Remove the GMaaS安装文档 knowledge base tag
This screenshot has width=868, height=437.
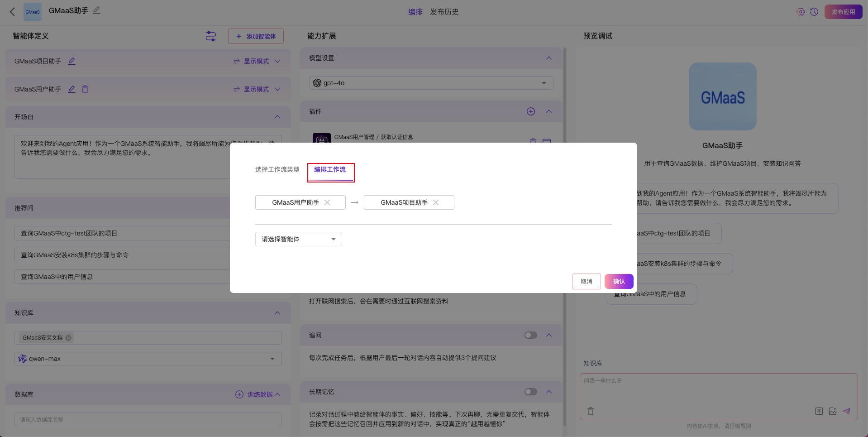coord(68,338)
